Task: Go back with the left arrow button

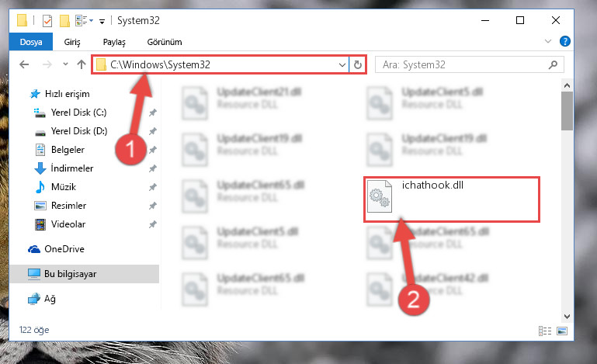Action: (x=24, y=64)
